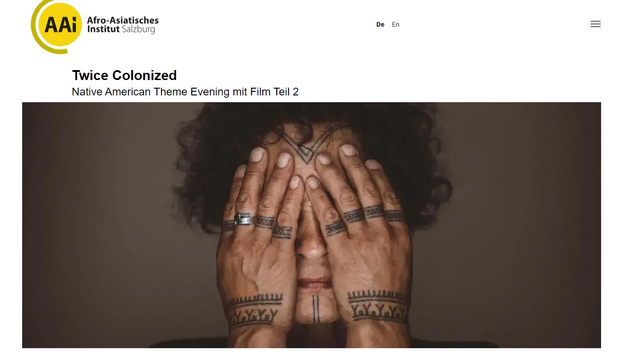Click the word Afro-Asiatisches in the header logo
Screen dimensions: 621x364
123,20
